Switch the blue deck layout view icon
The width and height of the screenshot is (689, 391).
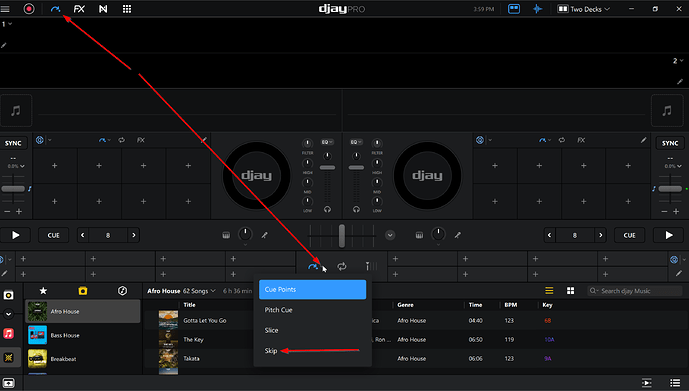tap(514, 9)
